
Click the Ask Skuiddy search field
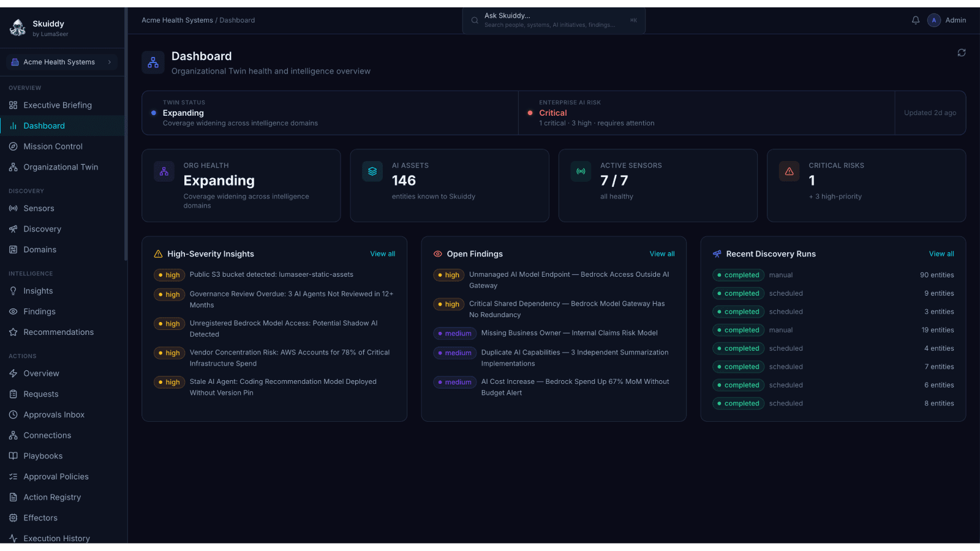pos(554,20)
